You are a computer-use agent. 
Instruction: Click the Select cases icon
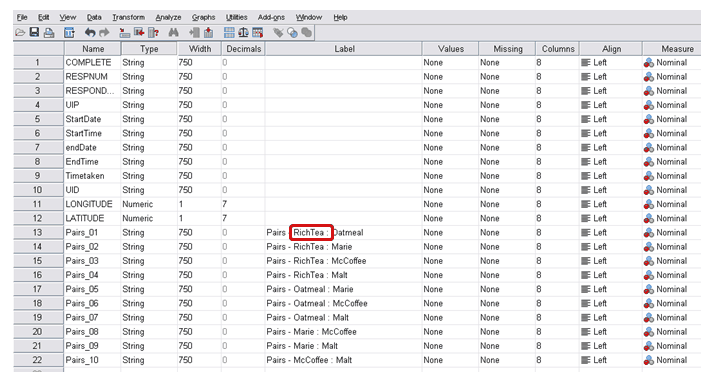[x=258, y=33]
